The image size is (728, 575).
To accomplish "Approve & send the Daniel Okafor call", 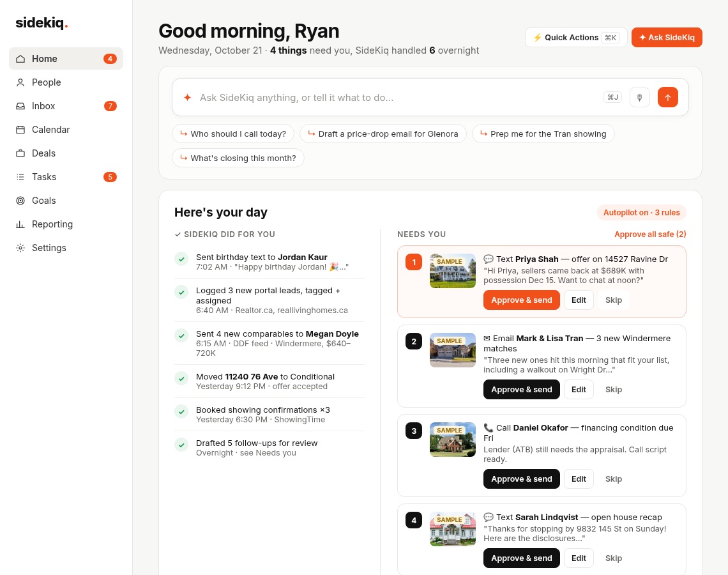I will pyautogui.click(x=521, y=479).
